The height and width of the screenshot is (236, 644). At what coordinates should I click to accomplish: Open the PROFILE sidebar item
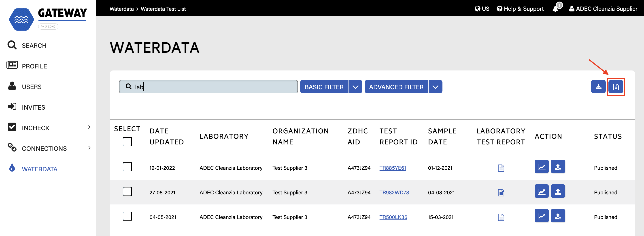click(x=34, y=66)
